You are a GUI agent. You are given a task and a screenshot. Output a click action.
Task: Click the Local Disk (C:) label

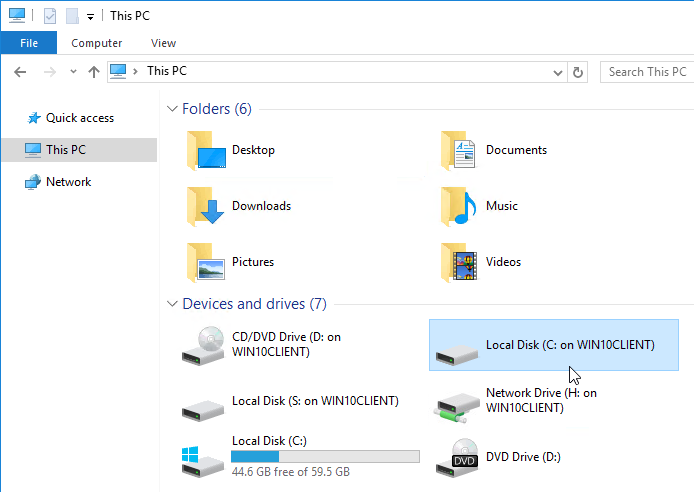[x=269, y=441]
